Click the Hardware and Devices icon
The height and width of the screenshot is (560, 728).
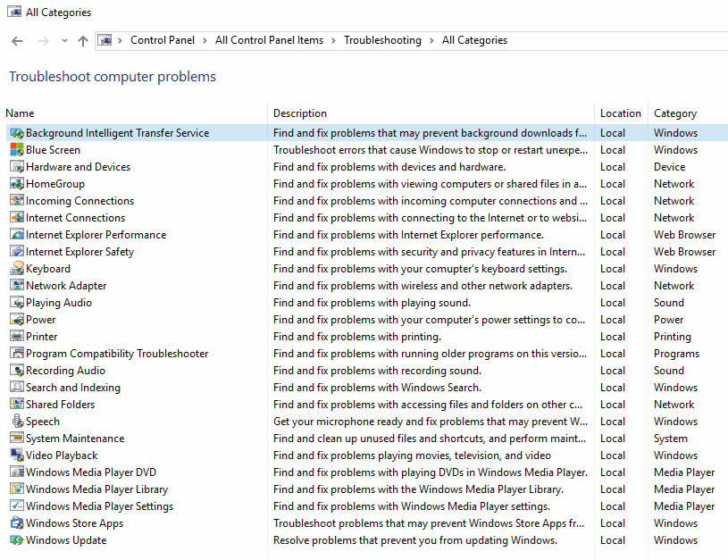tap(17, 167)
